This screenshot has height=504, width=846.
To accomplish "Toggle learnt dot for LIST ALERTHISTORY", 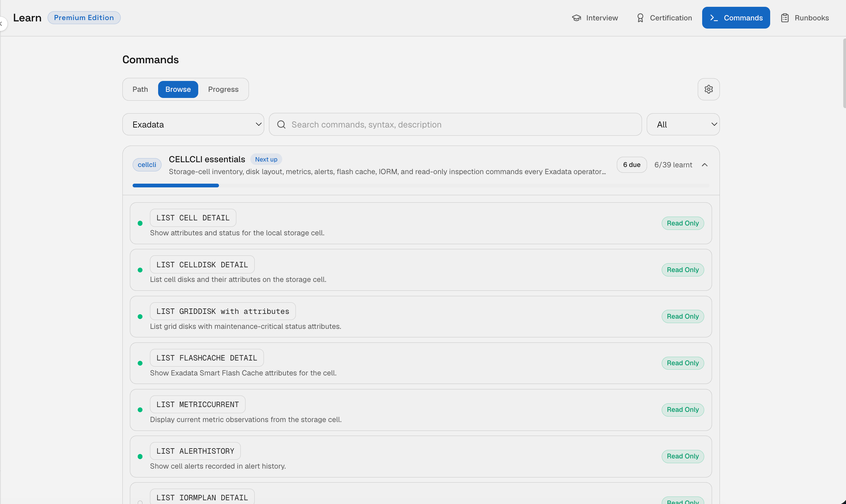I will click(x=140, y=456).
